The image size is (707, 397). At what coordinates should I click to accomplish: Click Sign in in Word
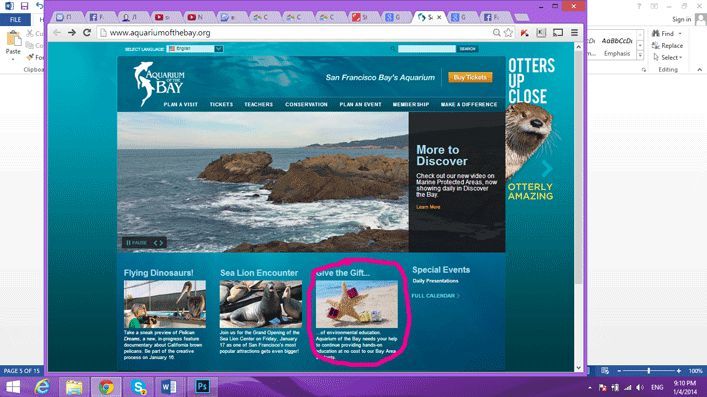point(681,19)
